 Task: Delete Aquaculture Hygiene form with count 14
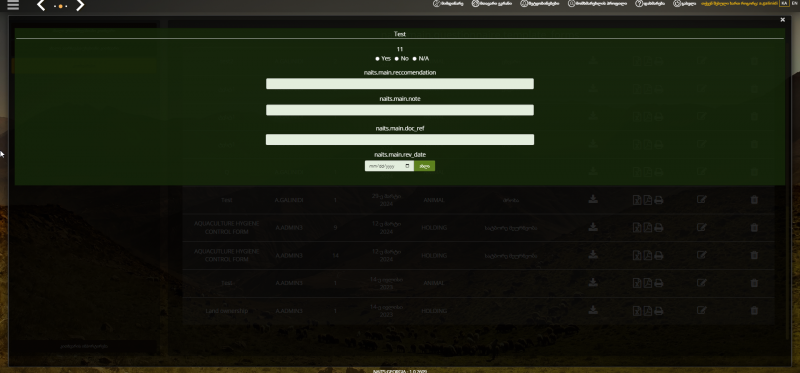[754, 255]
